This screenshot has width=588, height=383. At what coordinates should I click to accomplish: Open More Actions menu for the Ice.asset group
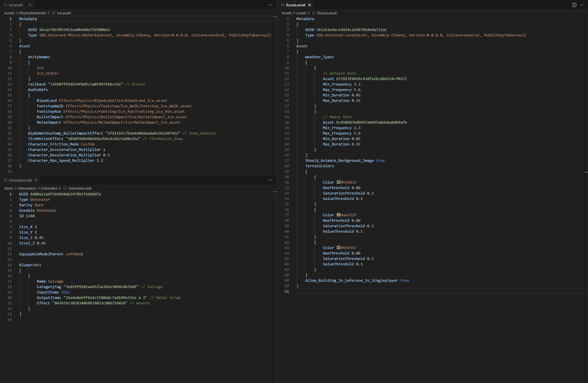(270, 5)
